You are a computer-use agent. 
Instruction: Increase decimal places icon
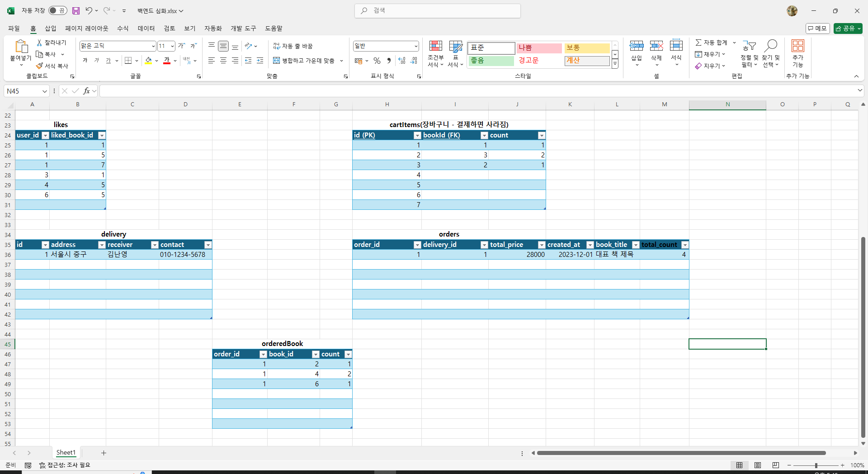coord(402,61)
